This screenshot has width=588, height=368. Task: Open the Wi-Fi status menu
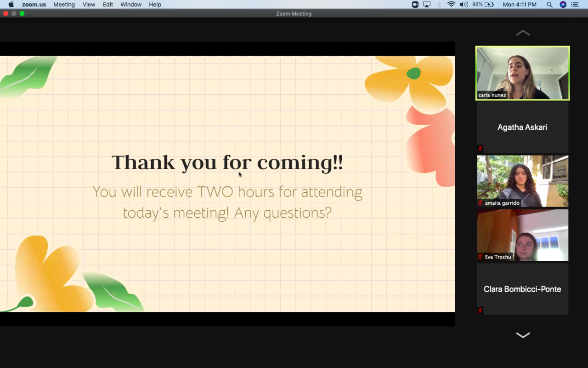coord(451,5)
